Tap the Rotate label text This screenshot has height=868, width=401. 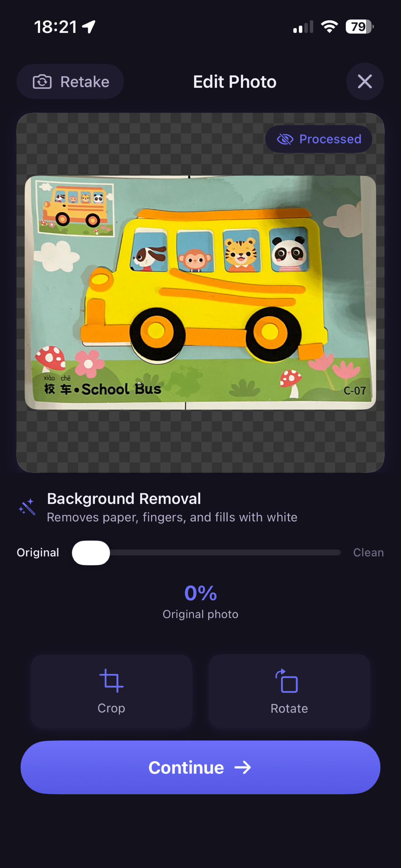tap(289, 708)
